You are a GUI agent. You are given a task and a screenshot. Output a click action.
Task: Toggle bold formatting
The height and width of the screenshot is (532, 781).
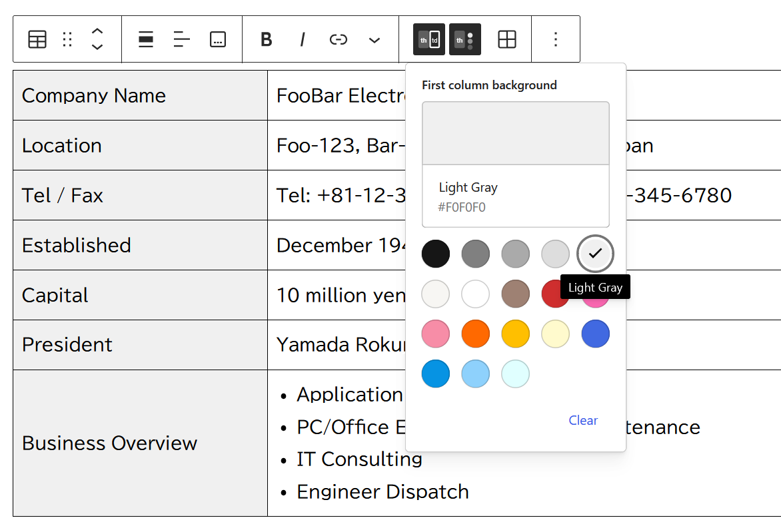267,39
